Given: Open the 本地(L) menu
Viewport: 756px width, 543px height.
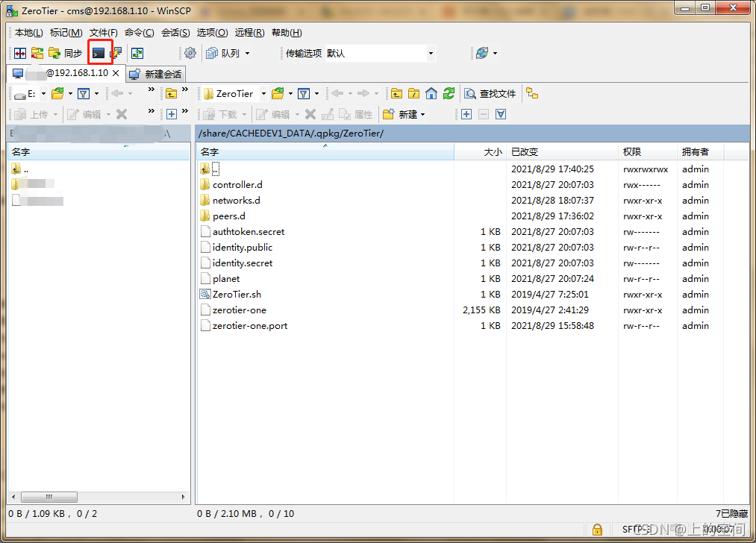Looking at the screenshot, I should pyautogui.click(x=28, y=33).
